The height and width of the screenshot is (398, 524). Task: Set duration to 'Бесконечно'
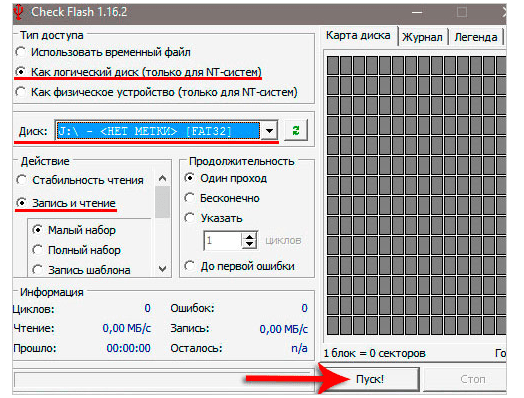click(x=222, y=198)
